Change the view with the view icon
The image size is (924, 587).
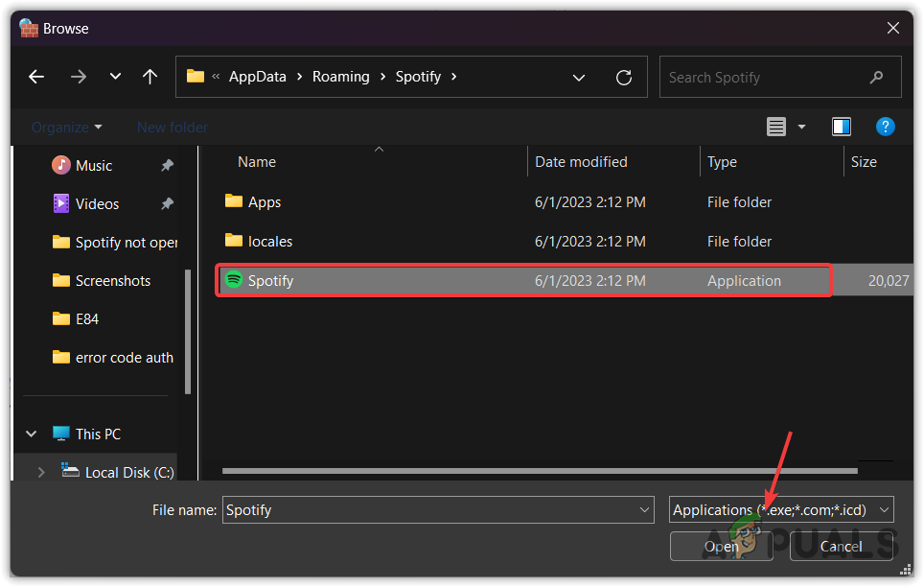[776, 127]
